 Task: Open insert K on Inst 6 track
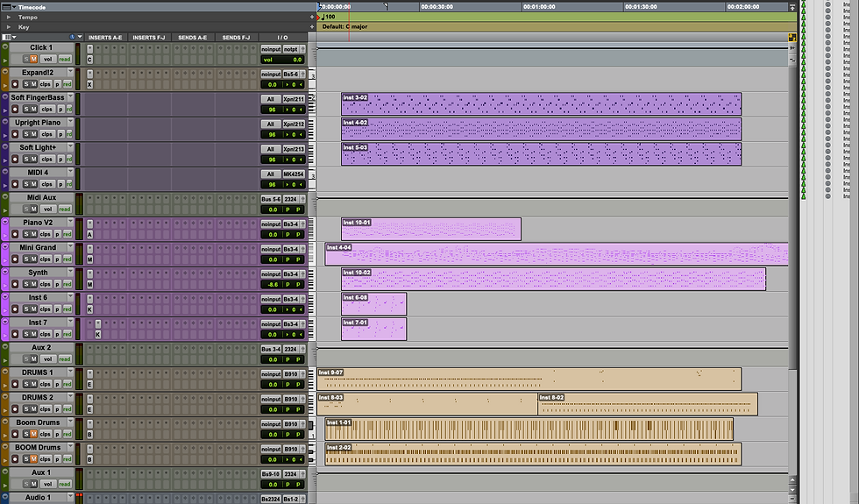[x=89, y=309]
